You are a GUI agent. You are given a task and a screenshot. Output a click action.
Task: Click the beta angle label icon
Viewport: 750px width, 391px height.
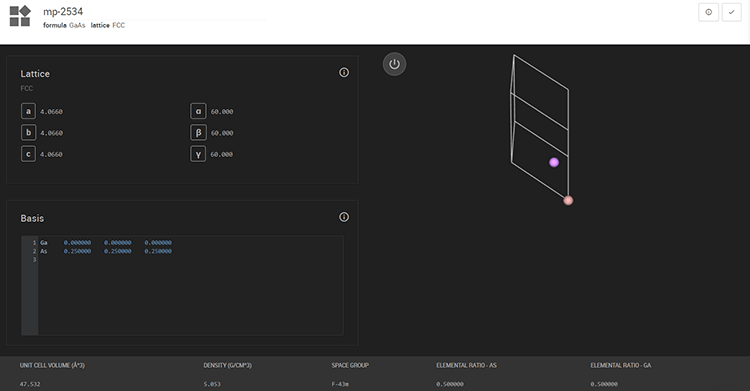(198, 133)
